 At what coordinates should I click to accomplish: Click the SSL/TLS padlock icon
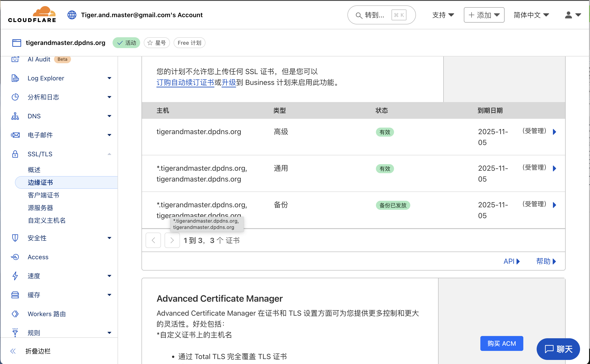click(x=15, y=154)
